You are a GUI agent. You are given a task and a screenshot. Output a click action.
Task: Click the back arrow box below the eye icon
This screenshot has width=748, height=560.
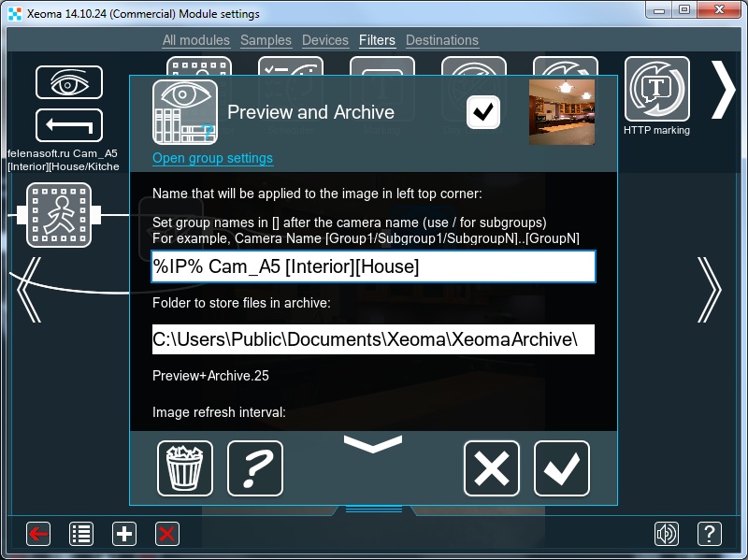pyautogui.click(x=69, y=125)
